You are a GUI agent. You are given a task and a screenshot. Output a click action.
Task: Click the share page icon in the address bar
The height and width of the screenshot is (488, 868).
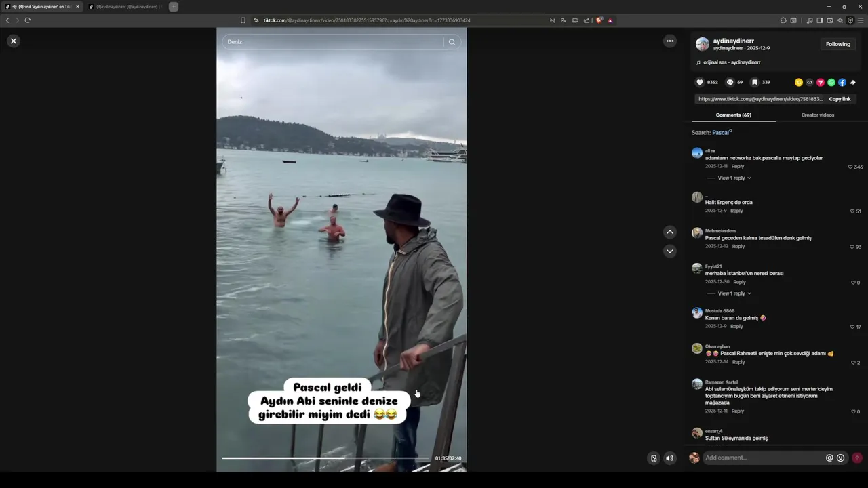pyautogui.click(x=587, y=20)
